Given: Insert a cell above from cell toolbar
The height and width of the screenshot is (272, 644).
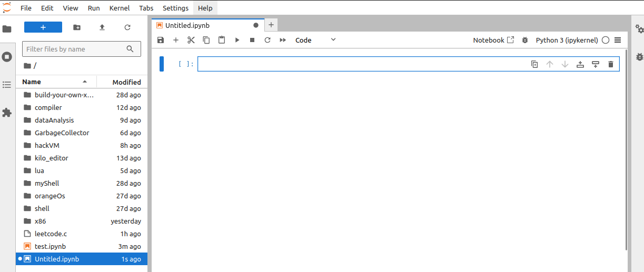Looking at the screenshot, I should point(580,64).
